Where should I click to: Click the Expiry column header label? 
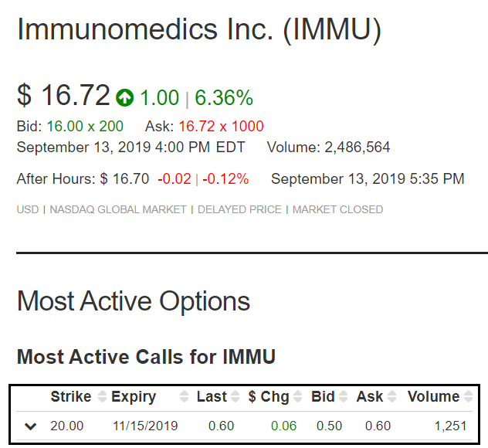[134, 397]
